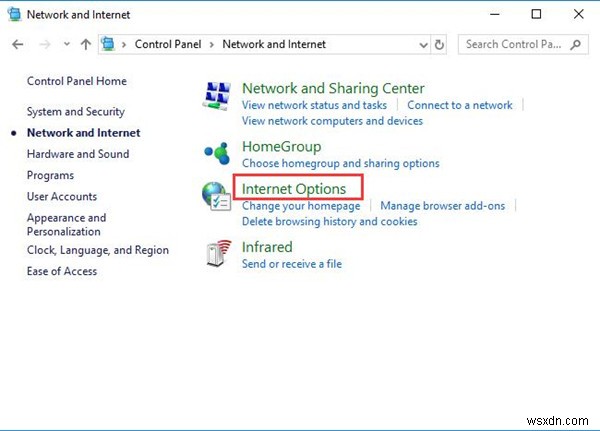The width and height of the screenshot is (600, 431).
Task: Open Ease of Access category
Action: pyautogui.click(x=62, y=271)
